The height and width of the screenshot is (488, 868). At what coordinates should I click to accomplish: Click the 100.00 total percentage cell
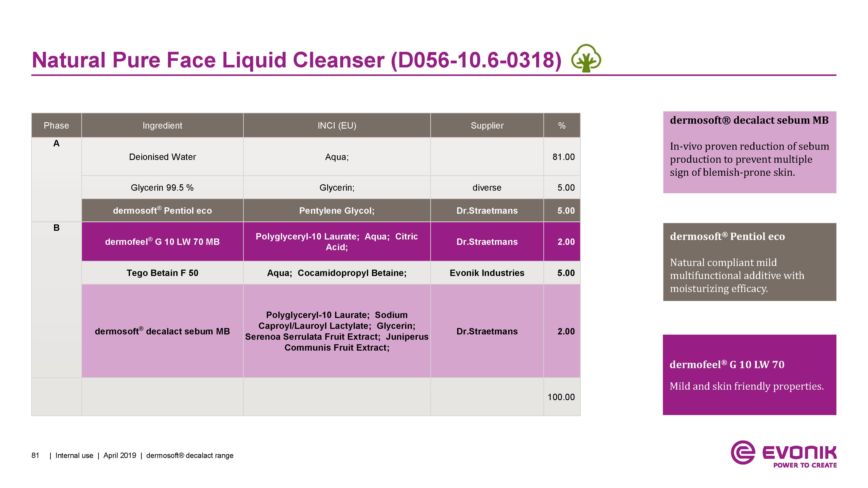pos(561,397)
